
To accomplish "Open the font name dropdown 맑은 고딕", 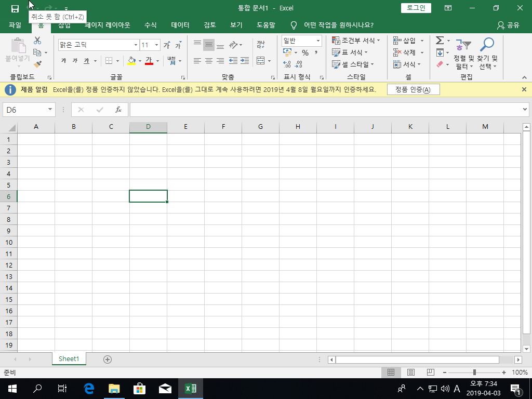I will click(136, 45).
